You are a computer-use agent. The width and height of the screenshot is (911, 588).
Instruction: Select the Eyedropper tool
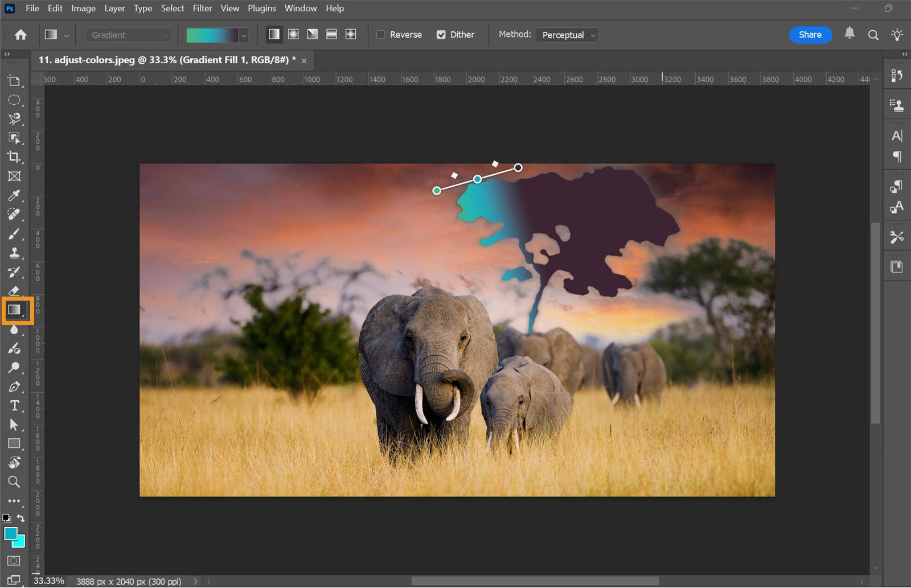click(x=14, y=195)
